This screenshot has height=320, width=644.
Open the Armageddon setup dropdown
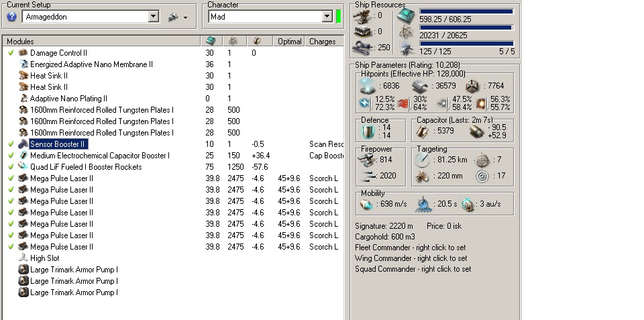[x=153, y=17]
